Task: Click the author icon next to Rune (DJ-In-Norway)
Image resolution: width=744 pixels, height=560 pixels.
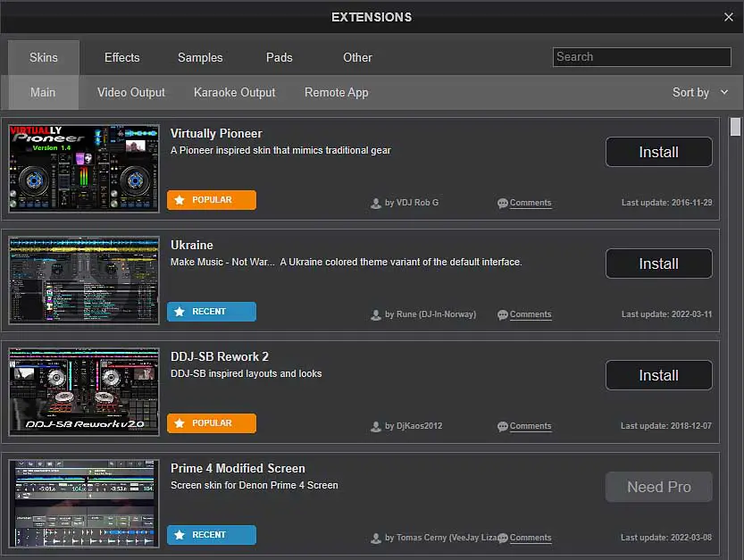Action: click(376, 314)
